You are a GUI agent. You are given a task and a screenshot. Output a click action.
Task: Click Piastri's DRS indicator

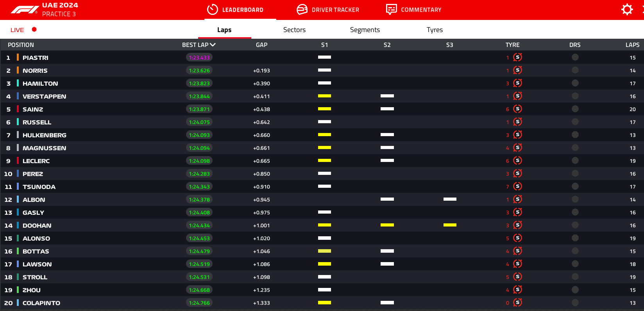(x=575, y=57)
